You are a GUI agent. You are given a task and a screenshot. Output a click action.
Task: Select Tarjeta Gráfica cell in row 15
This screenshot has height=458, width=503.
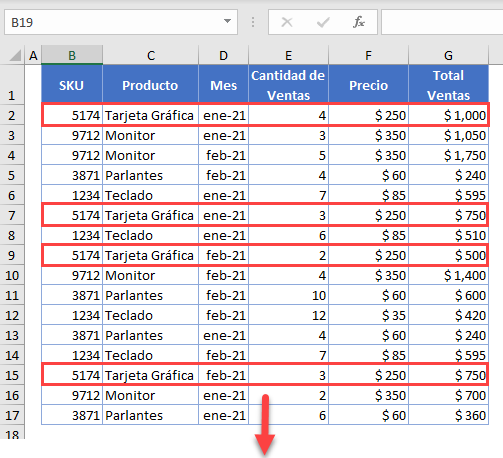[150, 375]
